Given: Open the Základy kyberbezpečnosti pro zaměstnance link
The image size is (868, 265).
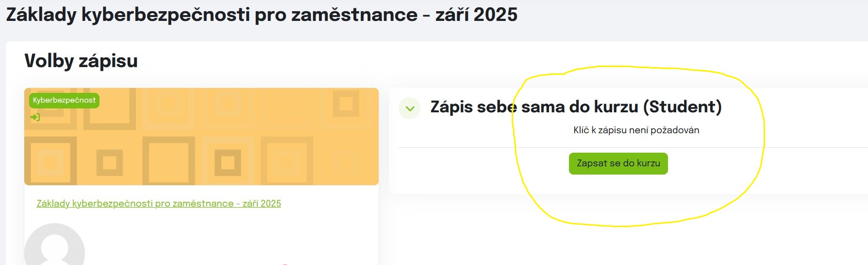Looking at the screenshot, I should point(159,204).
